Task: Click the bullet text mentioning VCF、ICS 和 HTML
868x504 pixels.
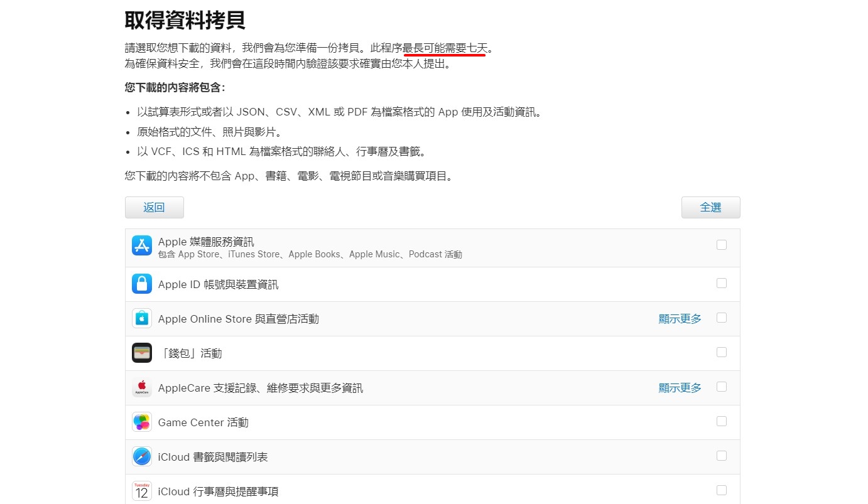Action: [x=282, y=151]
